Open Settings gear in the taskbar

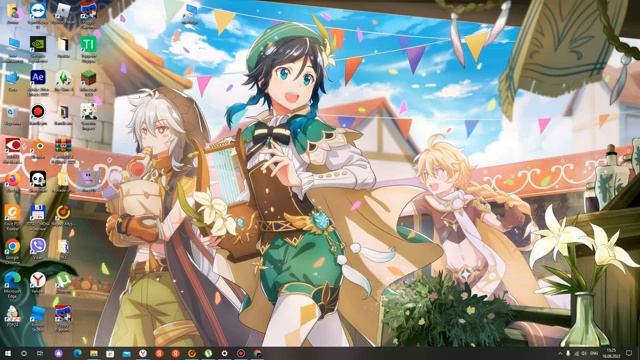pos(224,353)
